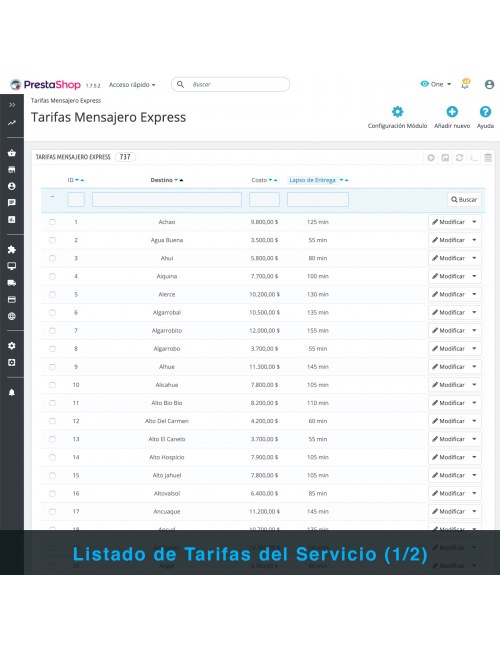This screenshot has width=500, height=650.
Task: Open Shipping truck sidebar icon
Action: coord(12,283)
